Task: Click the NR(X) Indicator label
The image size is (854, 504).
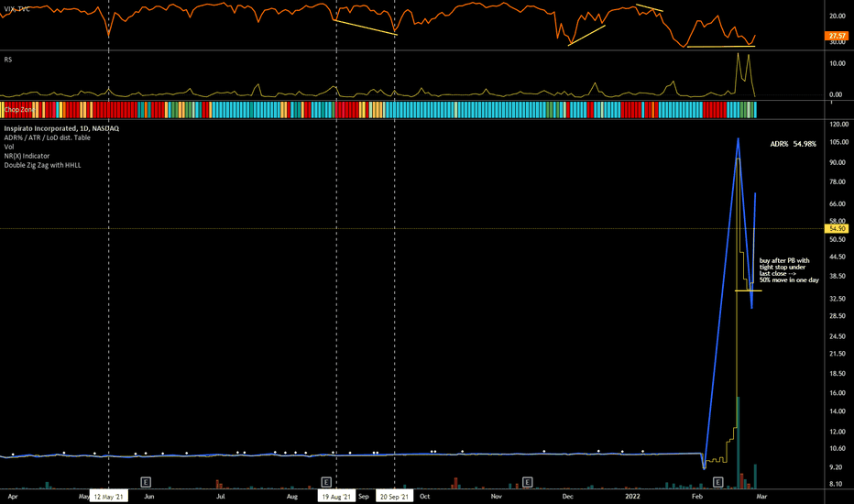Action: click(x=27, y=157)
